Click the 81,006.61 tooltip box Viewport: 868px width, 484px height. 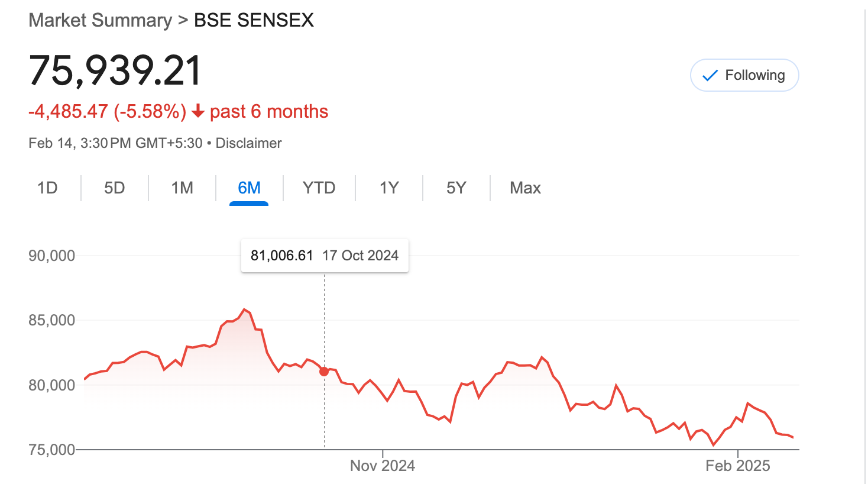(325, 256)
